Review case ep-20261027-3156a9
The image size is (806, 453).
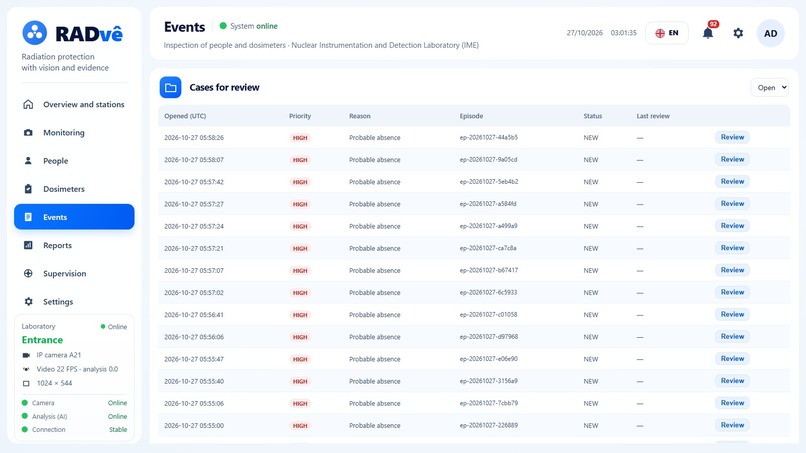[732, 381]
